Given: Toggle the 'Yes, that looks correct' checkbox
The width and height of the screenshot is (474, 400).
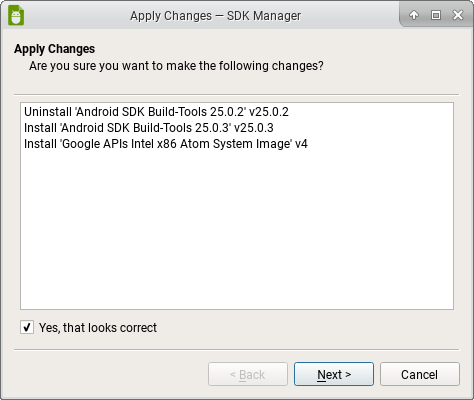Looking at the screenshot, I should click(27, 327).
